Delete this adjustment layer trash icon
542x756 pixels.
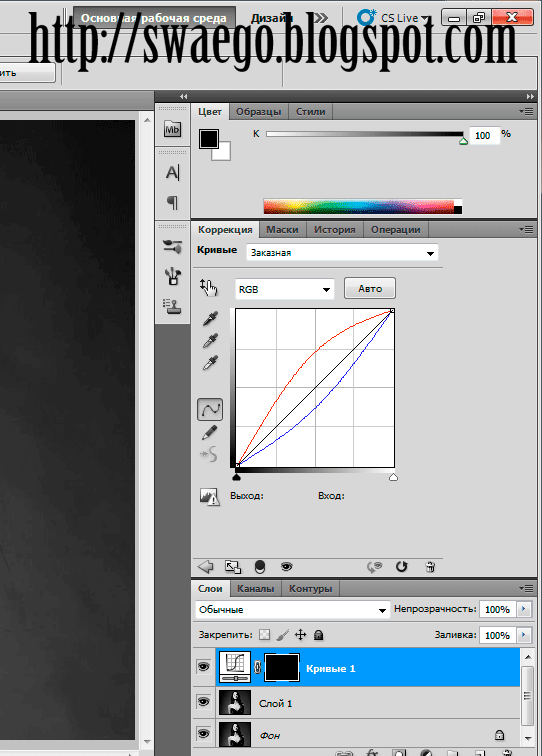click(x=431, y=567)
